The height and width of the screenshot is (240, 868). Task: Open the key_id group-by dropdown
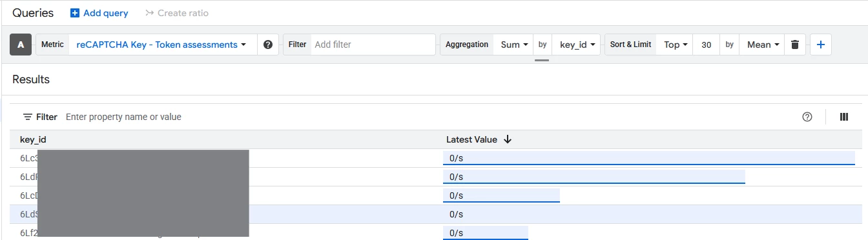pyautogui.click(x=577, y=45)
